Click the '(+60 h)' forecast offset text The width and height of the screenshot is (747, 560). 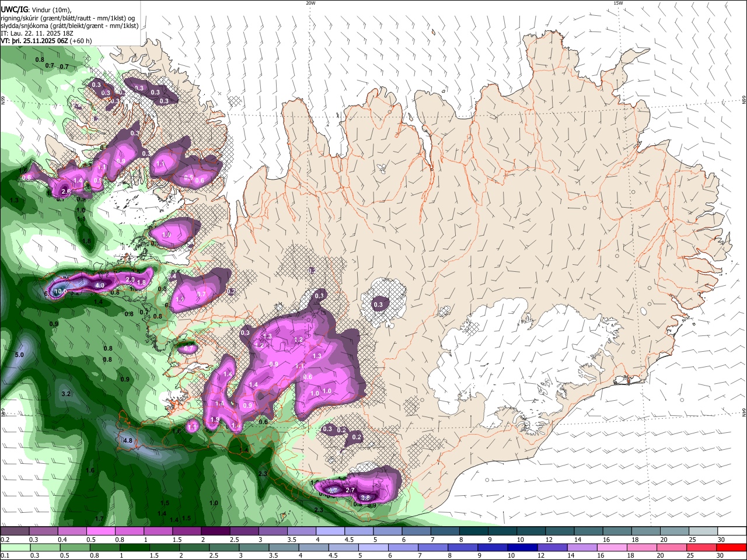[x=82, y=41]
